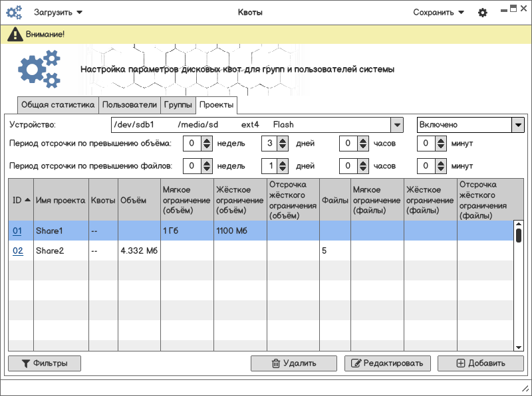Click the resize grip in bottom-right corner
The width and height of the screenshot is (532, 396).
click(x=524, y=388)
